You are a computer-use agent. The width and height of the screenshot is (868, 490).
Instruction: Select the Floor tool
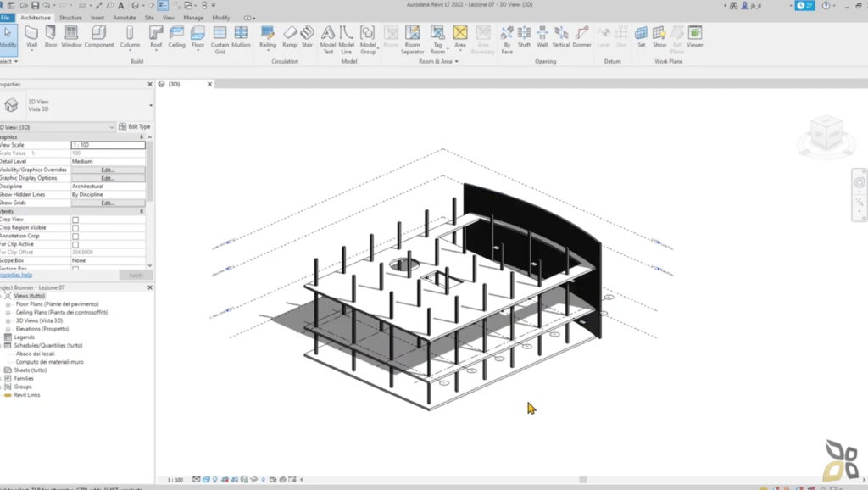[198, 37]
